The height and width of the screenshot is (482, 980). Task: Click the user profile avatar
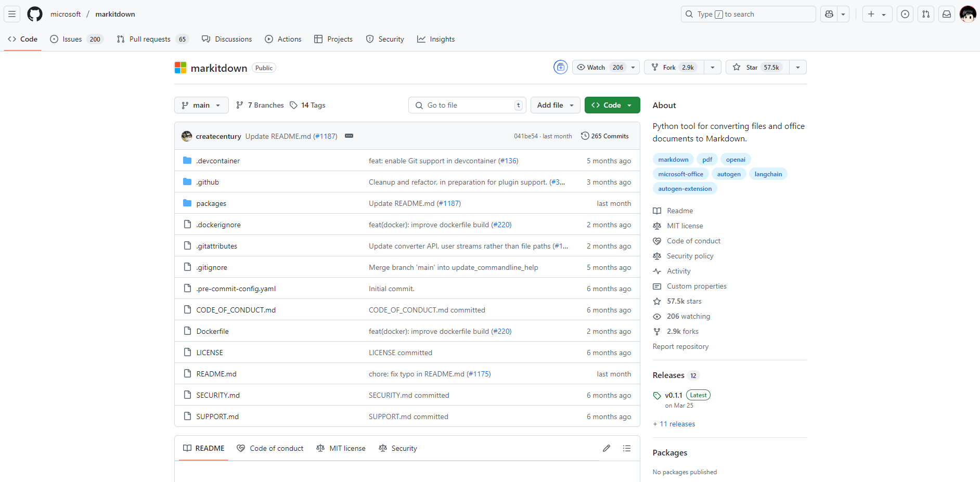(x=968, y=14)
